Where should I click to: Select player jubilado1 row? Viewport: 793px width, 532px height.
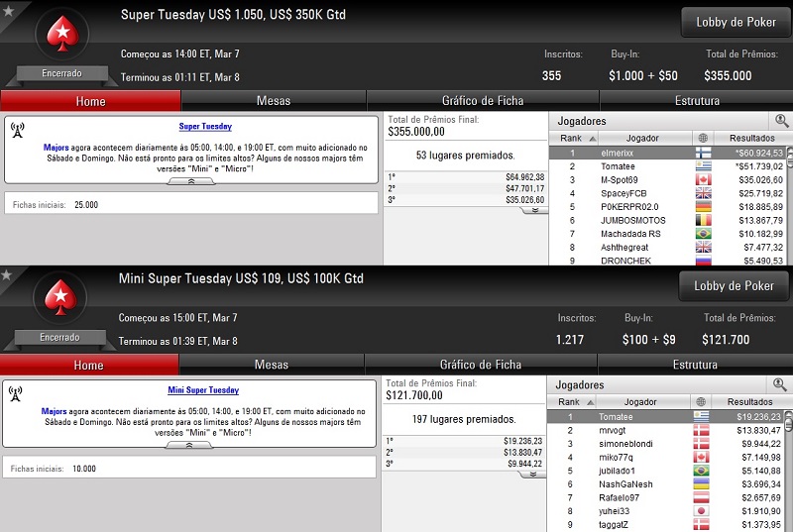click(x=665, y=471)
